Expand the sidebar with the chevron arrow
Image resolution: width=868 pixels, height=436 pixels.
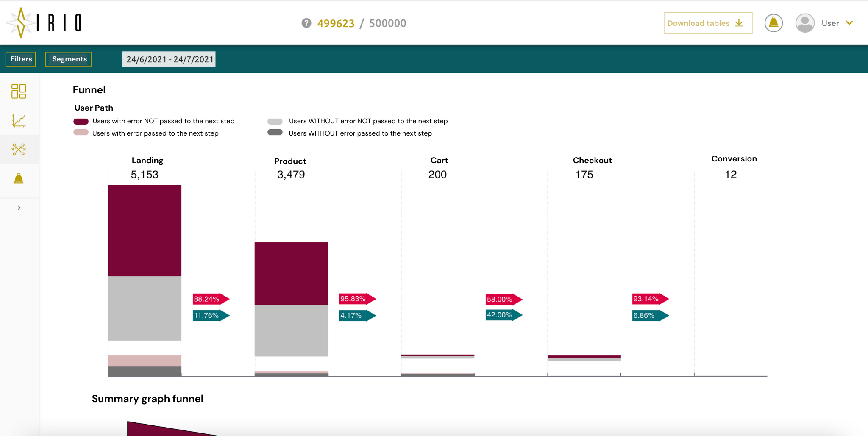point(19,208)
